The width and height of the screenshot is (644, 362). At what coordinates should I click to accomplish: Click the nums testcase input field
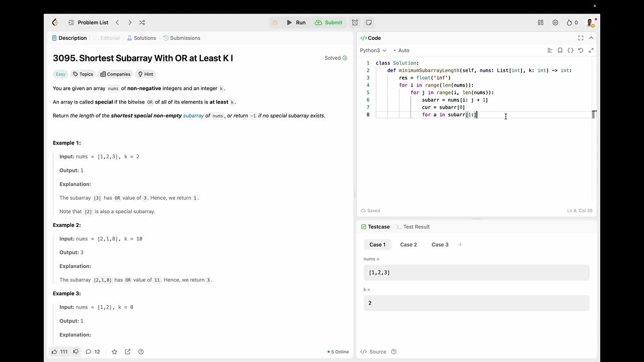pyautogui.click(x=476, y=273)
